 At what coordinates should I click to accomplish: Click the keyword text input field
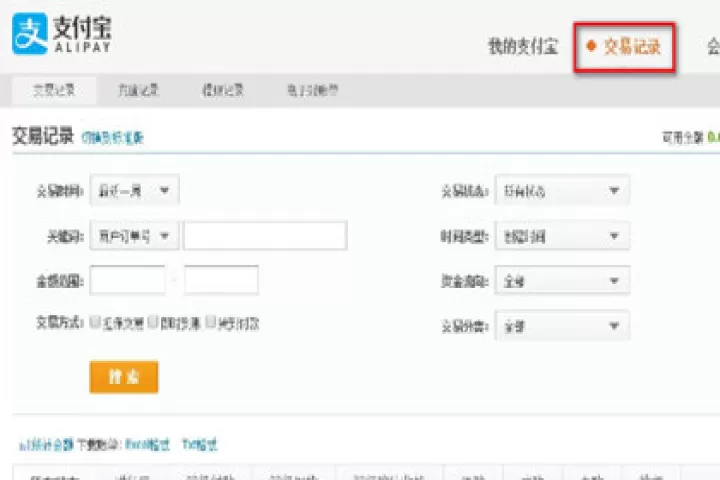click(x=265, y=236)
